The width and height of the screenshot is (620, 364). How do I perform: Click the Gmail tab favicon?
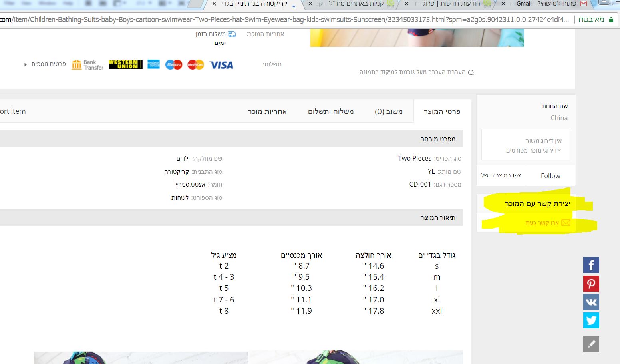click(x=584, y=4)
